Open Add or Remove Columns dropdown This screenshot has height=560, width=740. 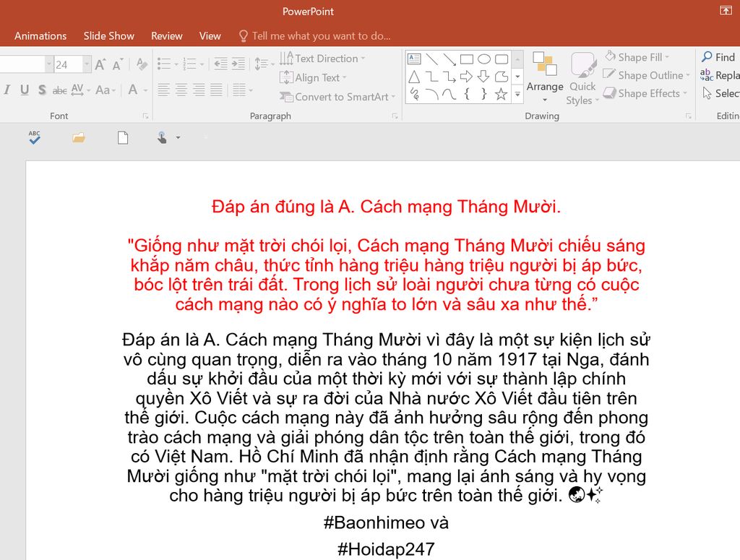click(243, 90)
